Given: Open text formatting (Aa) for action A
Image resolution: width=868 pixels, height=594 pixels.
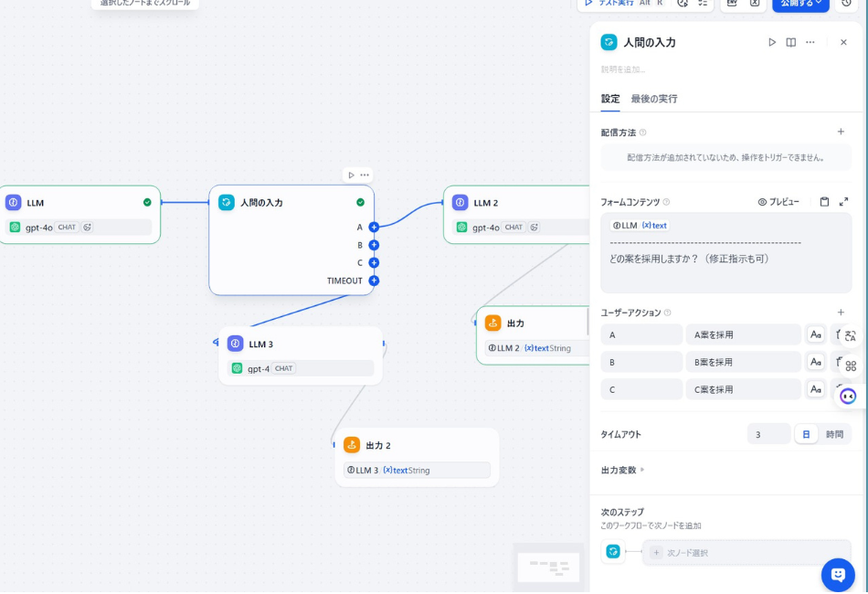Looking at the screenshot, I should (816, 334).
